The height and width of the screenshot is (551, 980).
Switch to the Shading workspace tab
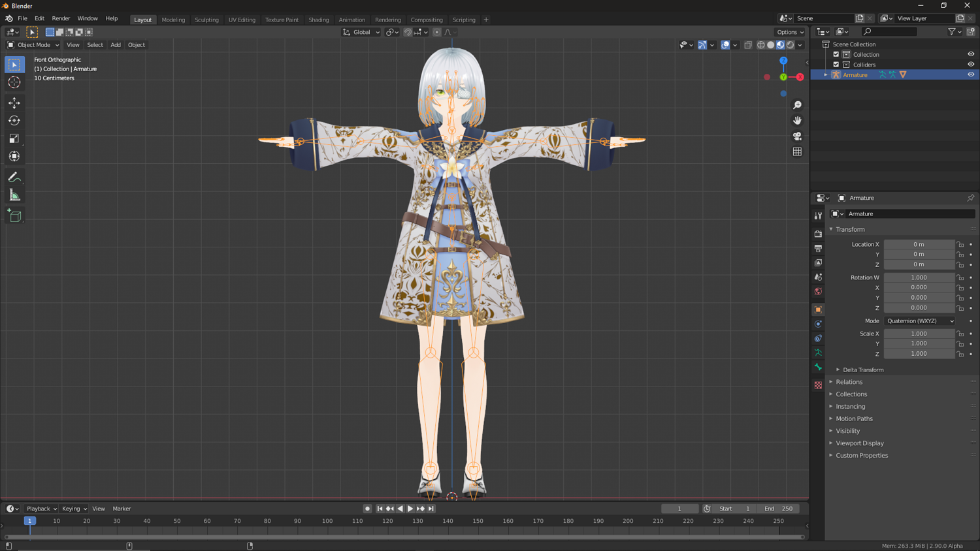tap(319, 20)
